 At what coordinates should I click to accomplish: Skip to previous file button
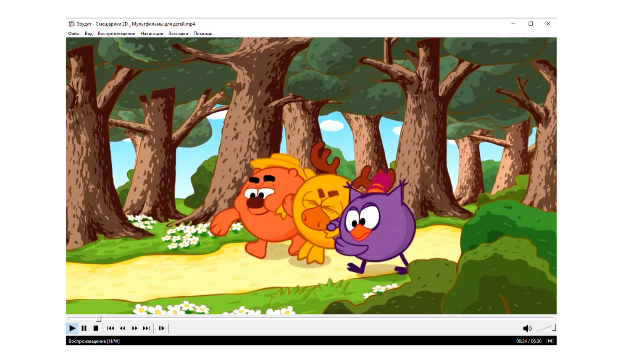pos(110,328)
